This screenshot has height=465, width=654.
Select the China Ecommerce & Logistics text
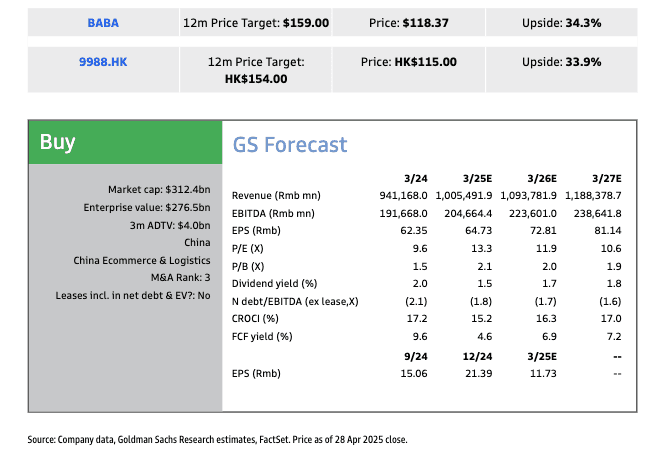(142, 260)
